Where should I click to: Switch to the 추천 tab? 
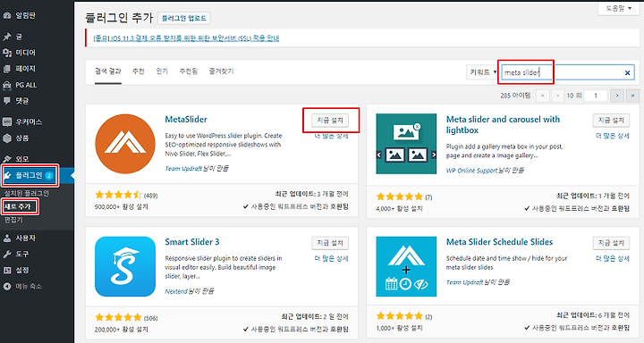click(139, 71)
